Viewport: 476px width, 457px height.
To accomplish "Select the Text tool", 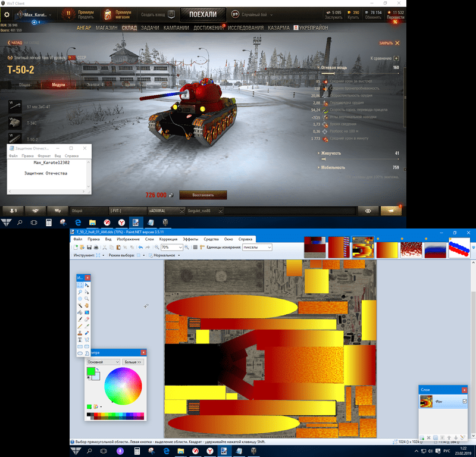I will click(80, 340).
